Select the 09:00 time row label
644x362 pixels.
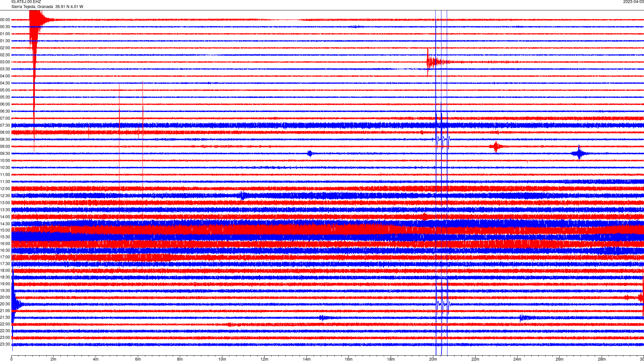pyautogui.click(x=5, y=146)
